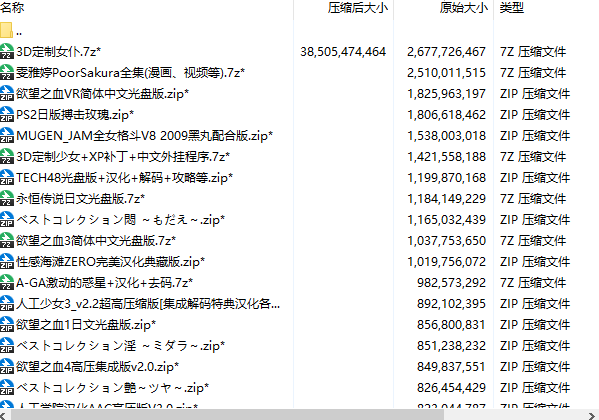Select file 欲望之血1日文光盘版.zip*
Image resolution: width=599 pixels, height=420 pixels.
[x=86, y=324]
